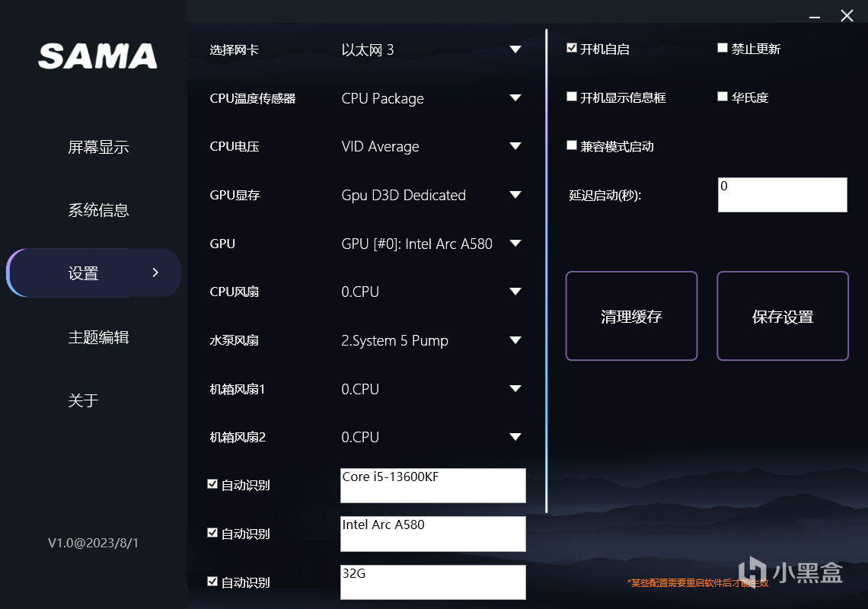
Task: Open the GPU显存 dropdown
Action: click(515, 195)
